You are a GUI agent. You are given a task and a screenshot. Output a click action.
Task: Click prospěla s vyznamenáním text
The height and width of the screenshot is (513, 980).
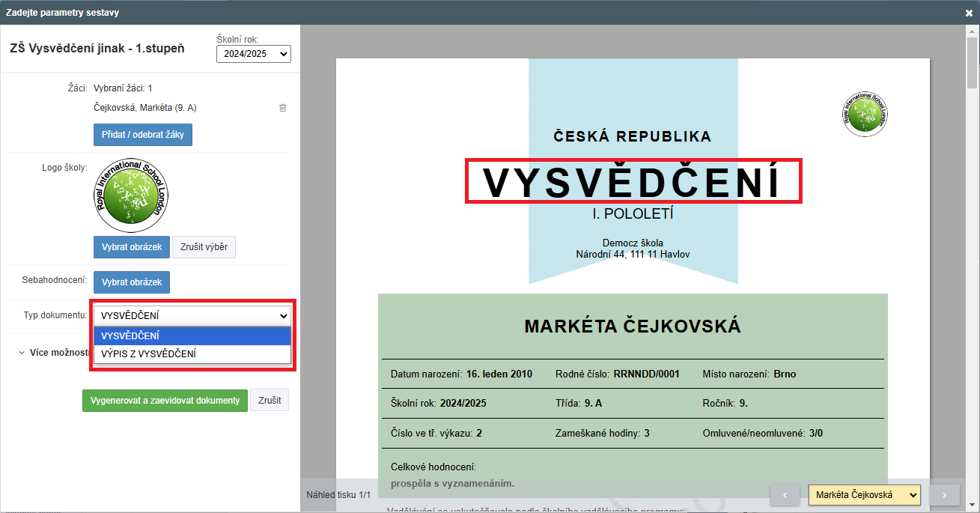pyautogui.click(x=452, y=483)
